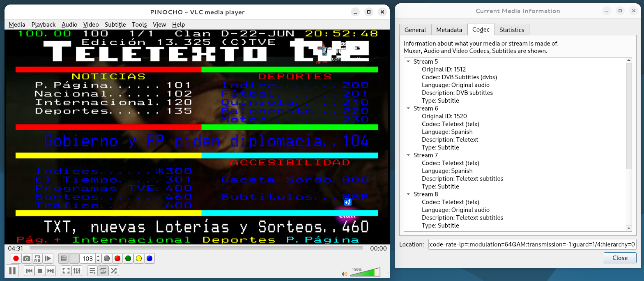Click the codec list scrollbar down arrow
644x281 pixels.
[x=629, y=228]
